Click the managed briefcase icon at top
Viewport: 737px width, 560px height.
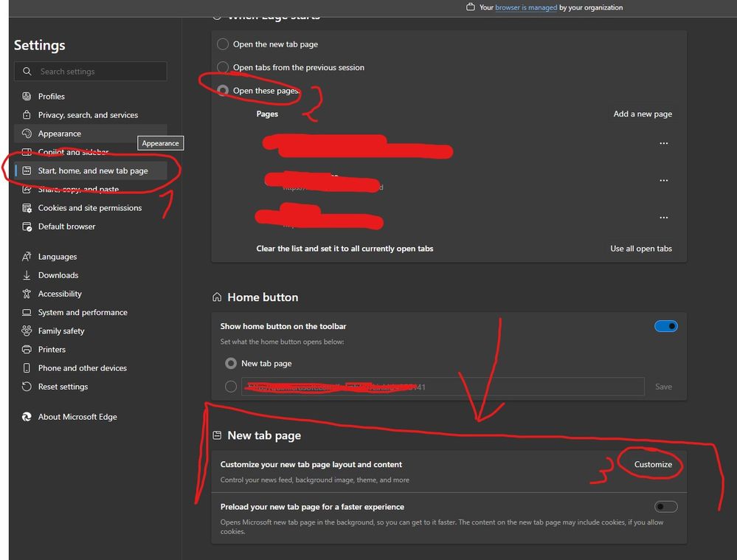click(470, 7)
